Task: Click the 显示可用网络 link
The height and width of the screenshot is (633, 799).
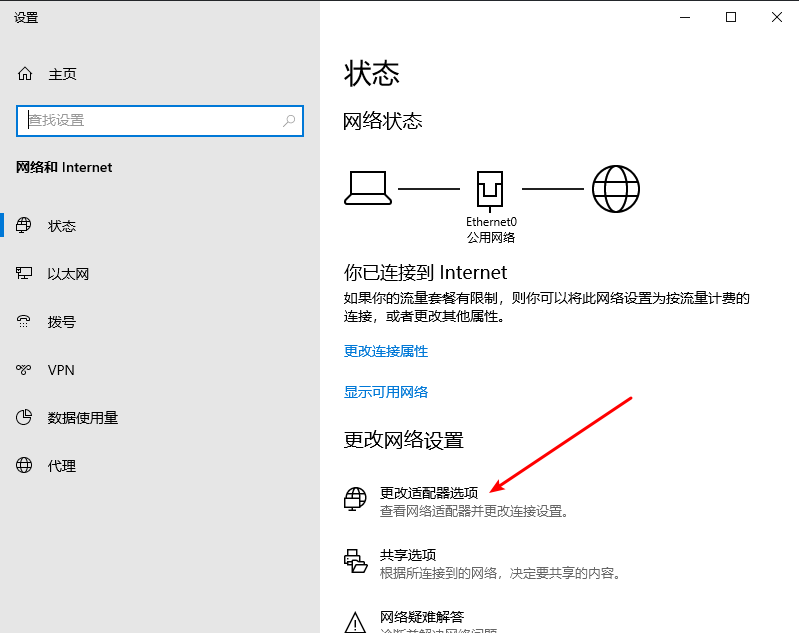Action: coord(386,392)
